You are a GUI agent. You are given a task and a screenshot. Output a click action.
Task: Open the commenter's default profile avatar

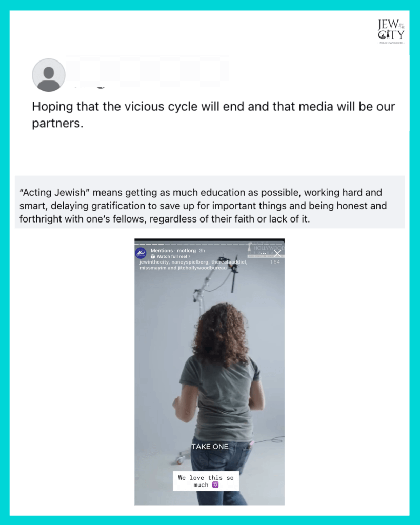coord(49,75)
